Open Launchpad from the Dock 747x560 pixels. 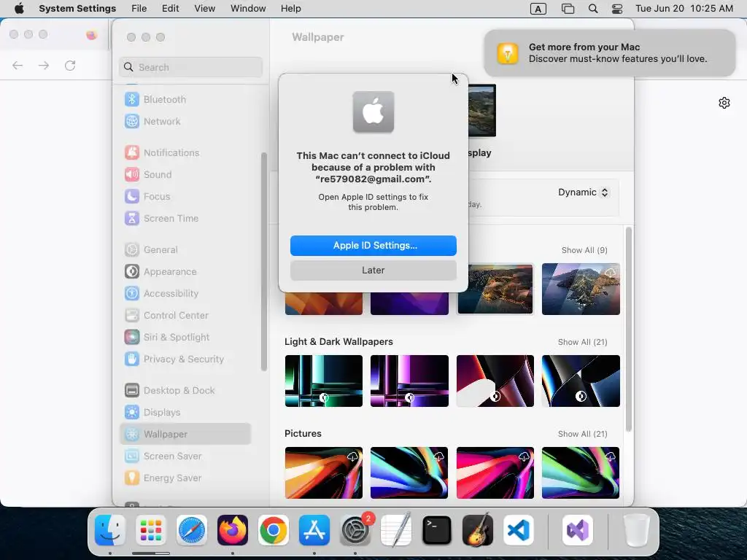click(x=151, y=531)
